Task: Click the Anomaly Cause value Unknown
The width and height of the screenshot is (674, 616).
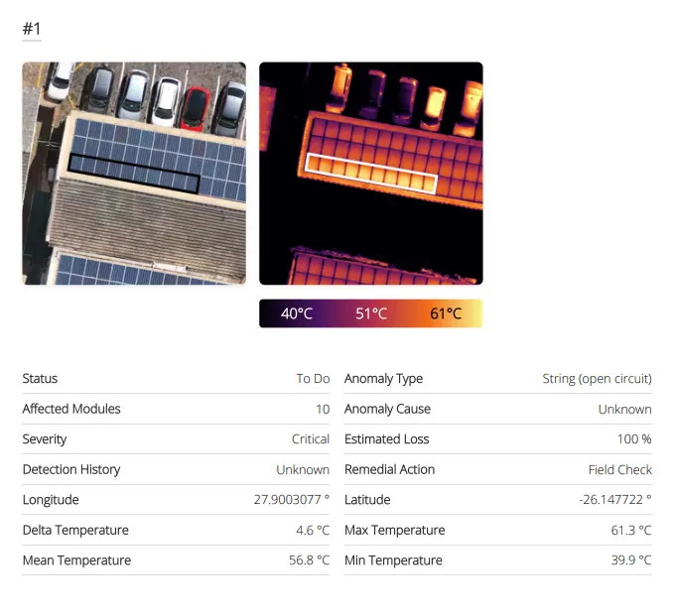Action: coord(625,409)
